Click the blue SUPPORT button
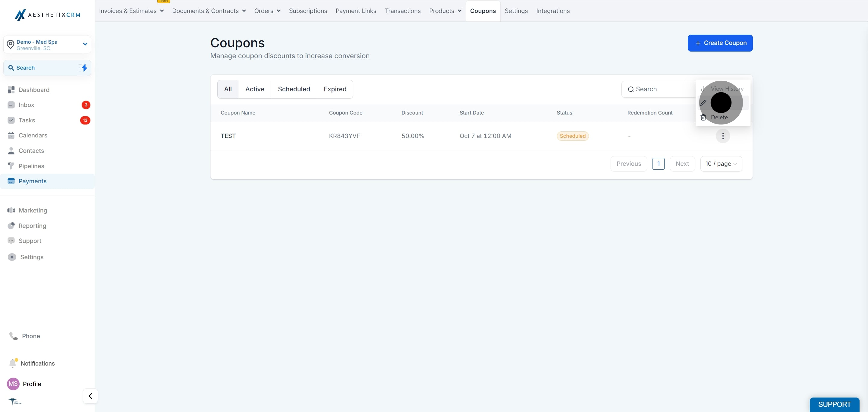This screenshot has height=412, width=868. click(834, 404)
